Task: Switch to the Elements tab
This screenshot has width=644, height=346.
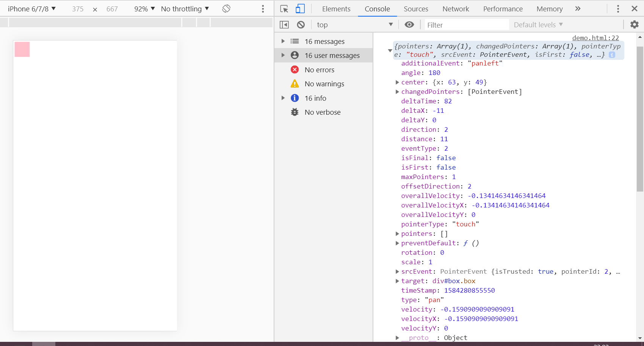Action: point(336,9)
